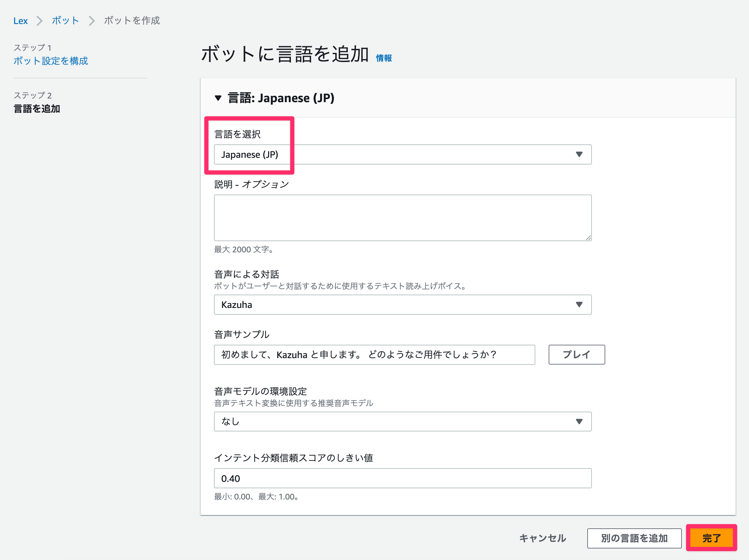The width and height of the screenshot is (749, 560).
Task: Click the 説明 description text area
Action: click(x=402, y=218)
